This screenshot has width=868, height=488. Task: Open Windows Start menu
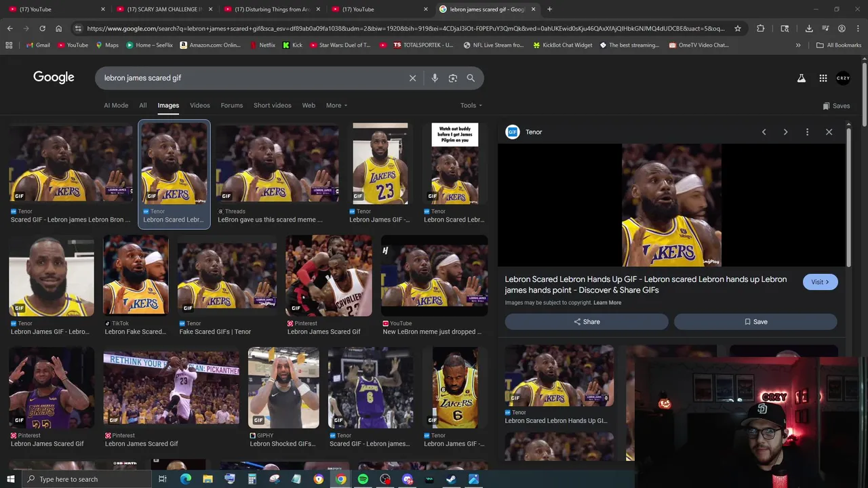coord(10,479)
